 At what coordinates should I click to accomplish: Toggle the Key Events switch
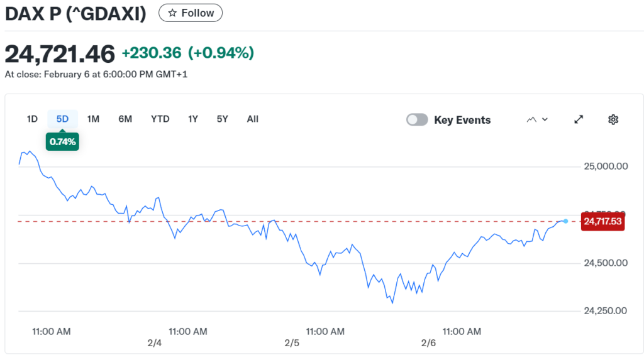point(417,120)
